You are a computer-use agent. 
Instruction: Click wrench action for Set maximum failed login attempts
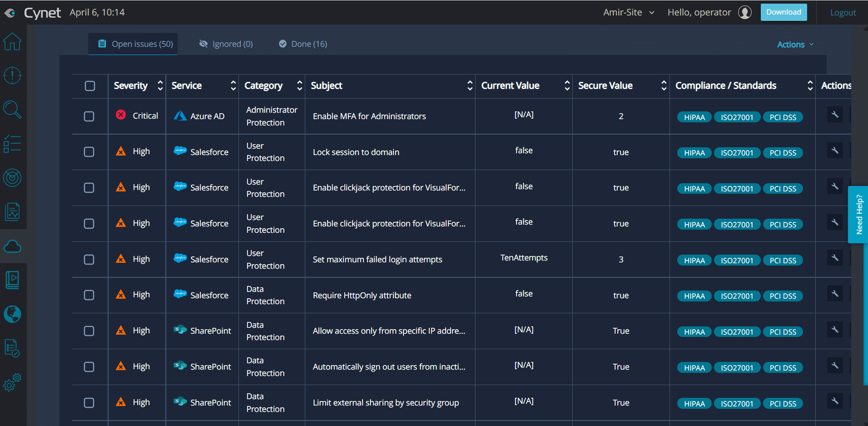point(835,258)
